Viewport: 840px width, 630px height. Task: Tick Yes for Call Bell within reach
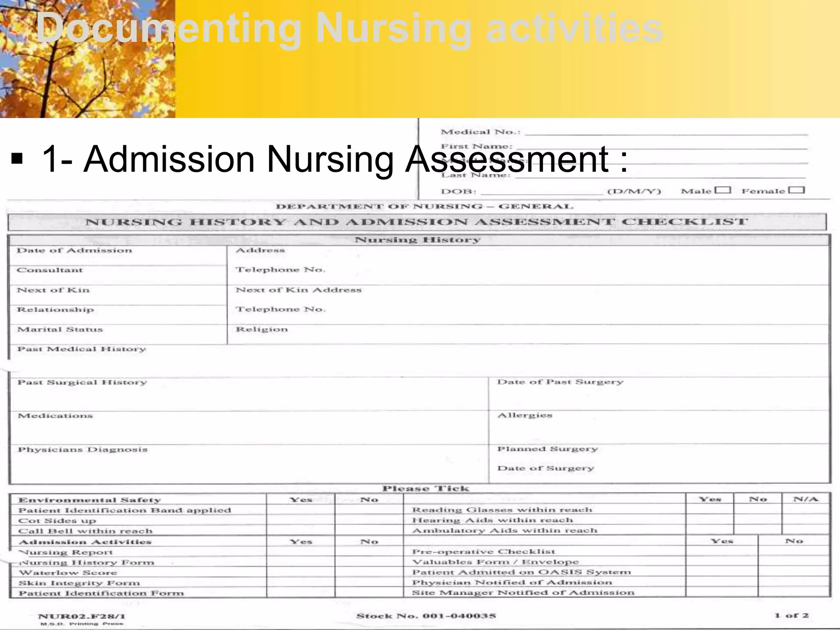click(301, 531)
